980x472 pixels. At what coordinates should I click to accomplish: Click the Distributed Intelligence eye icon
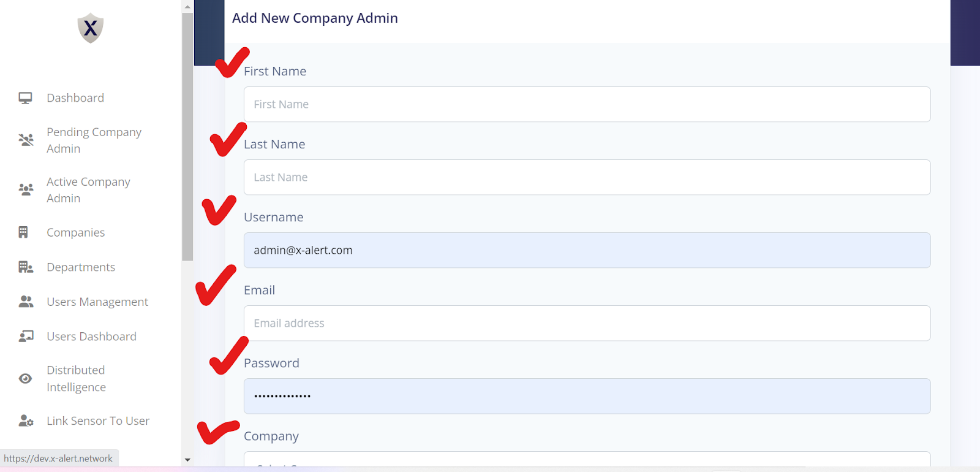point(25,379)
